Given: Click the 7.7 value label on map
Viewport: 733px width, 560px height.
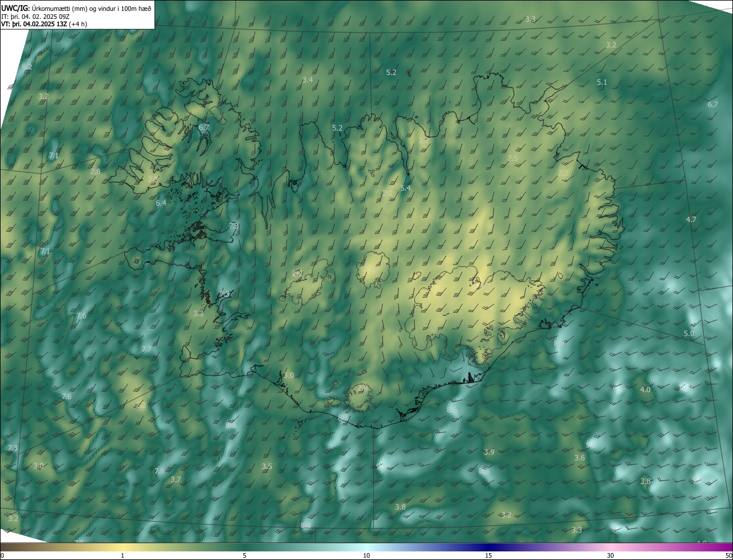Looking at the screenshot, I should coord(147,349).
